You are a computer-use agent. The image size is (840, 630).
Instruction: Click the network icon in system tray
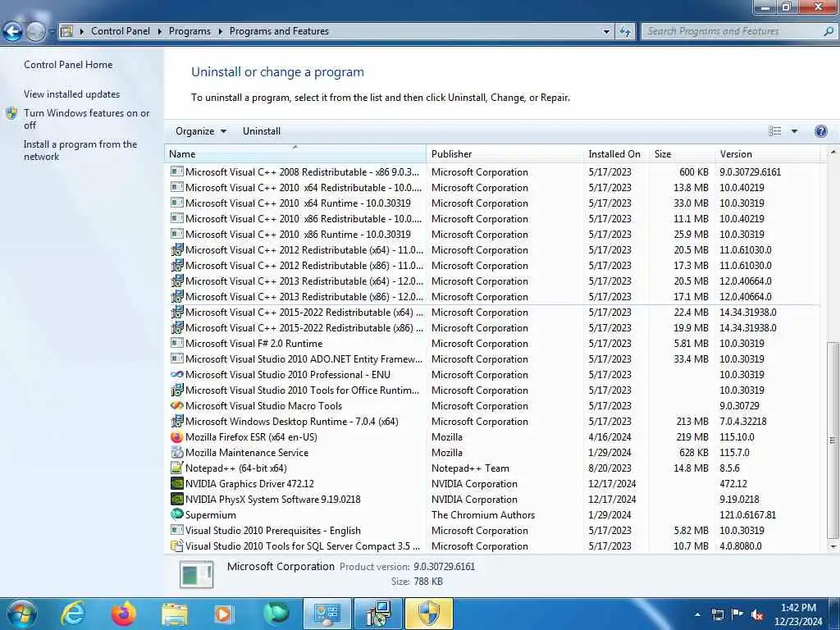point(717,614)
